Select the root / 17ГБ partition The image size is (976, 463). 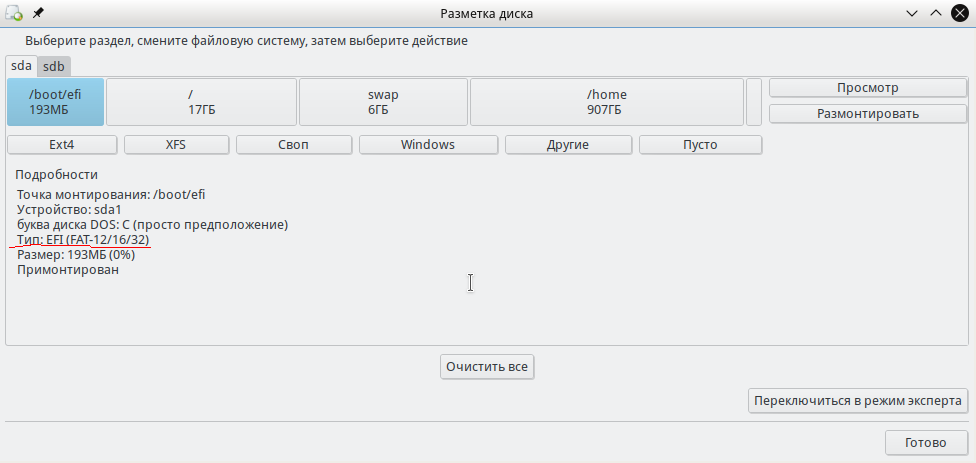click(x=201, y=102)
